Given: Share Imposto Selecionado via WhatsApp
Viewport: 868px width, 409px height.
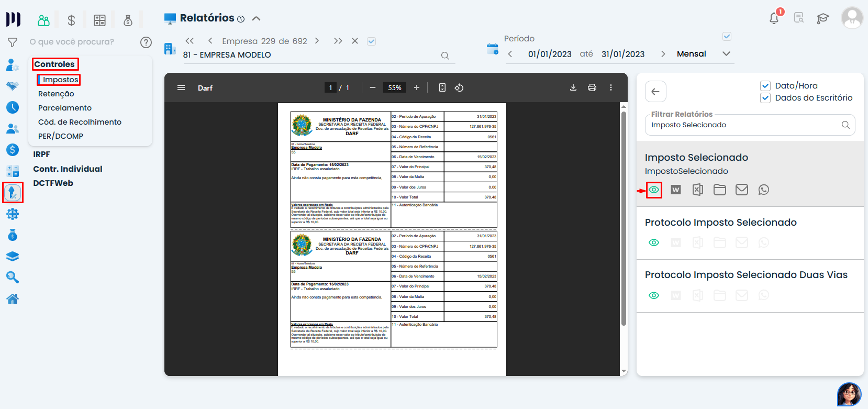Looking at the screenshot, I should pos(764,190).
